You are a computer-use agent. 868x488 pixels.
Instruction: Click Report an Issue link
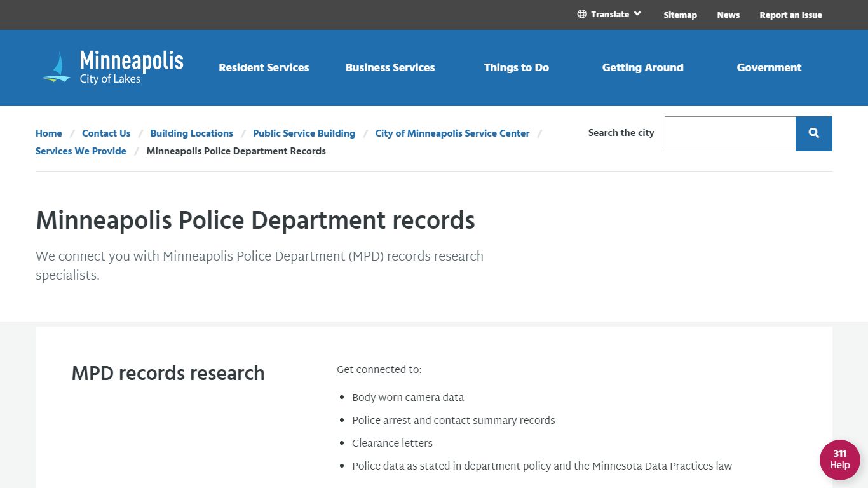click(790, 15)
